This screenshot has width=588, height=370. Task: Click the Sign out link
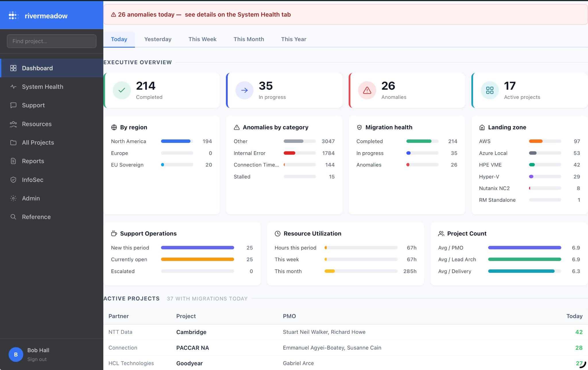click(37, 359)
